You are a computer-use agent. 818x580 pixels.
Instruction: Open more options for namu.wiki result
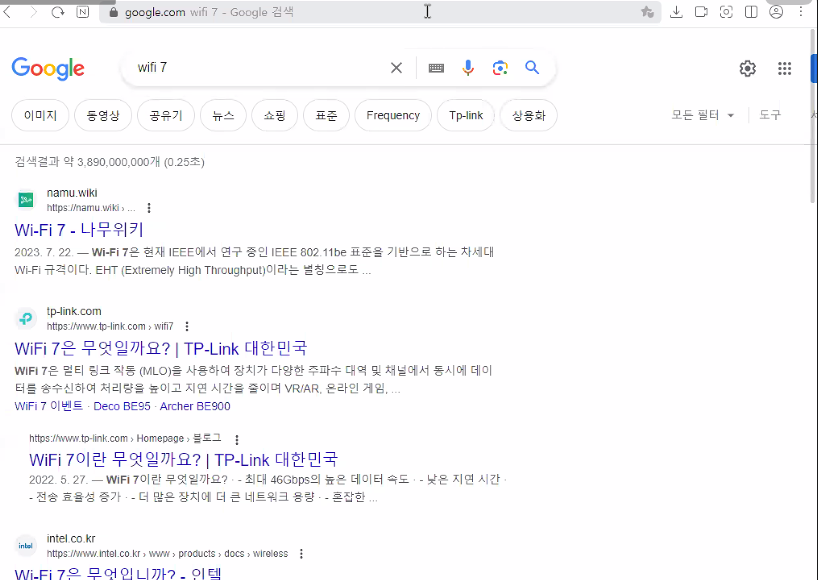pyautogui.click(x=149, y=208)
